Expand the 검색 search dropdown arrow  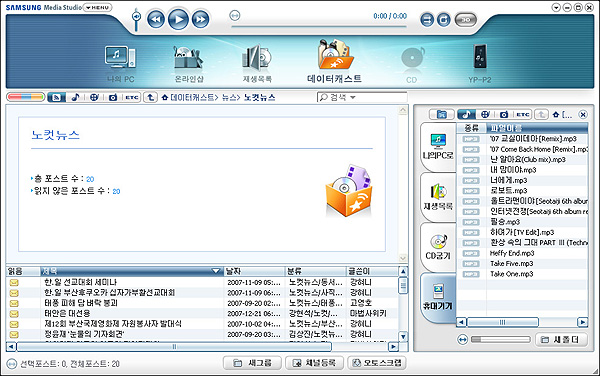tap(353, 98)
